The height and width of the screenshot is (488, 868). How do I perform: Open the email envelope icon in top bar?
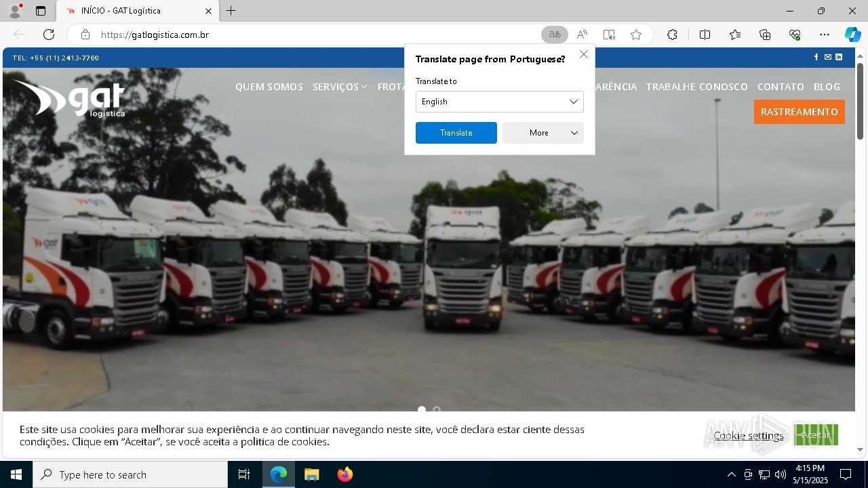pos(827,58)
